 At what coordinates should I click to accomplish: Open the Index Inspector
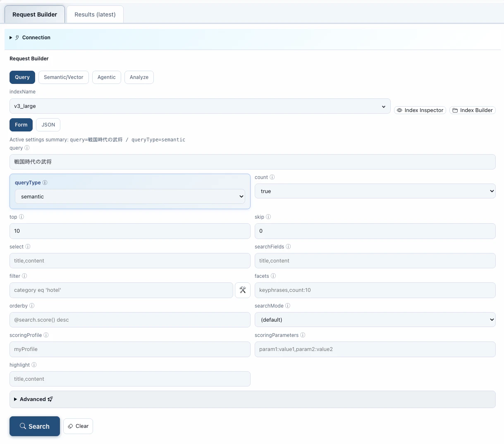(x=420, y=110)
